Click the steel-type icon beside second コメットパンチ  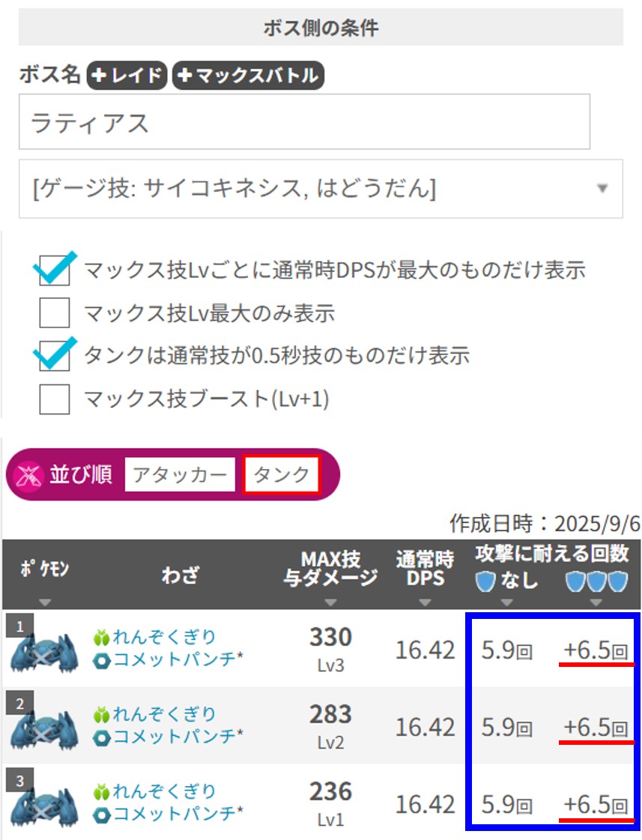[x=102, y=737]
